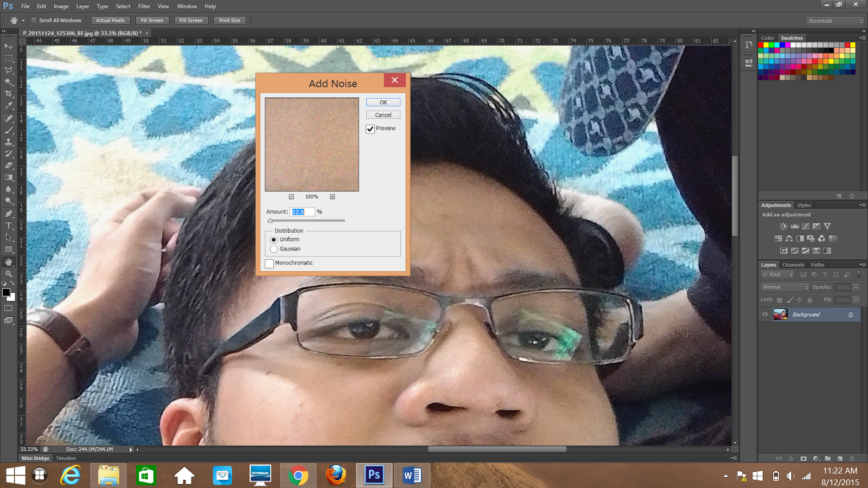Open Google Chrome from the taskbar
868x488 pixels.
[x=298, y=476]
